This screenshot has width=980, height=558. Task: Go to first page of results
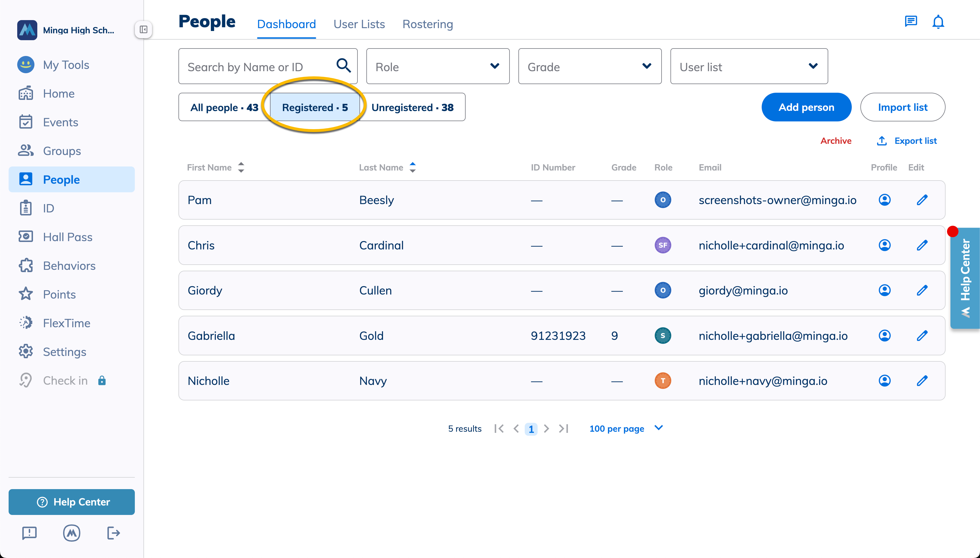tap(499, 429)
